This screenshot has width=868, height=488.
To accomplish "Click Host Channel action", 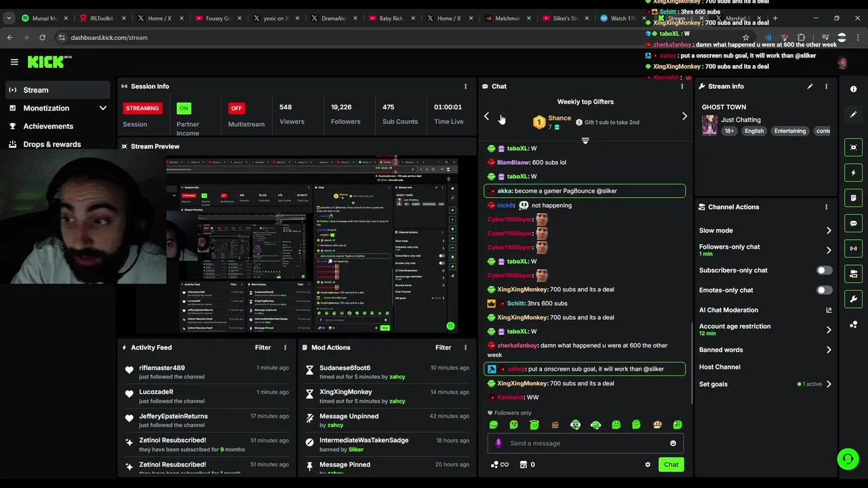I will coord(719,367).
